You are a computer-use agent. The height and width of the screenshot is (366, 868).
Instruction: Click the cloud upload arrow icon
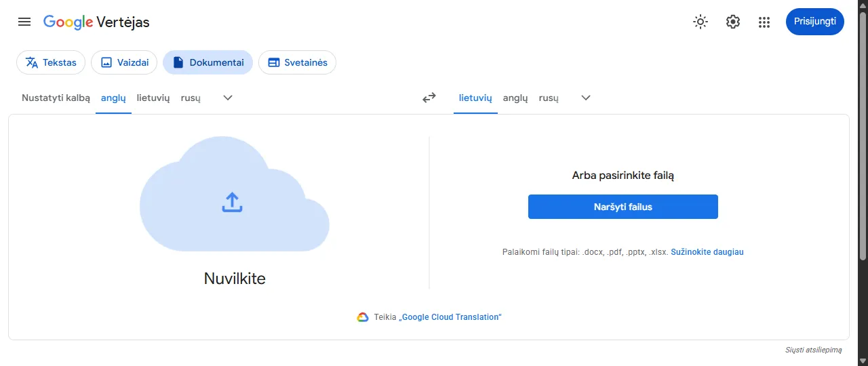click(232, 202)
